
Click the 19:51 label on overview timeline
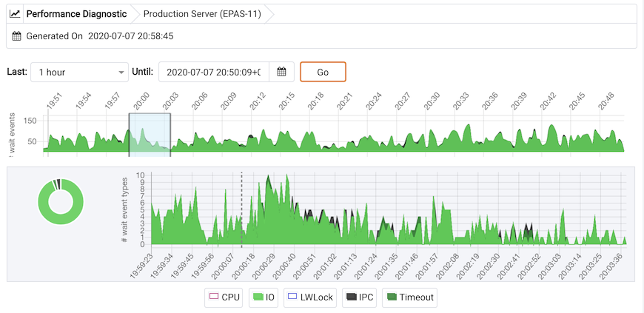click(54, 101)
